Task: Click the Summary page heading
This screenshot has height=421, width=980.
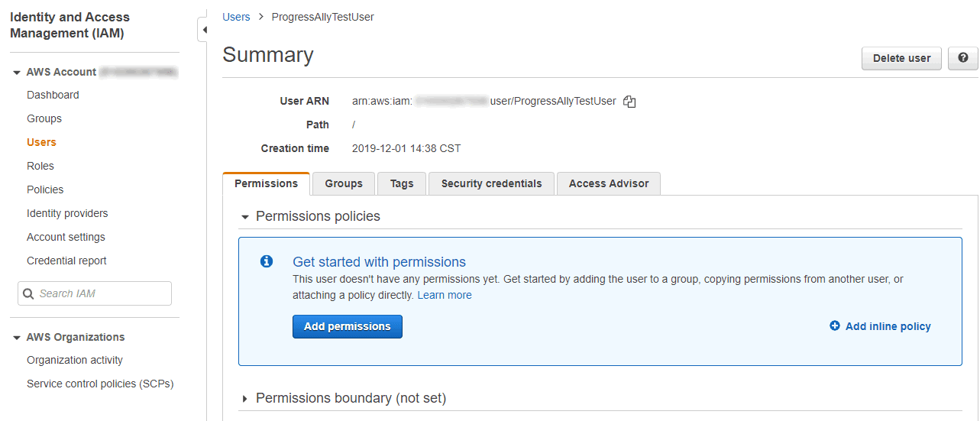Action: (x=268, y=55)
